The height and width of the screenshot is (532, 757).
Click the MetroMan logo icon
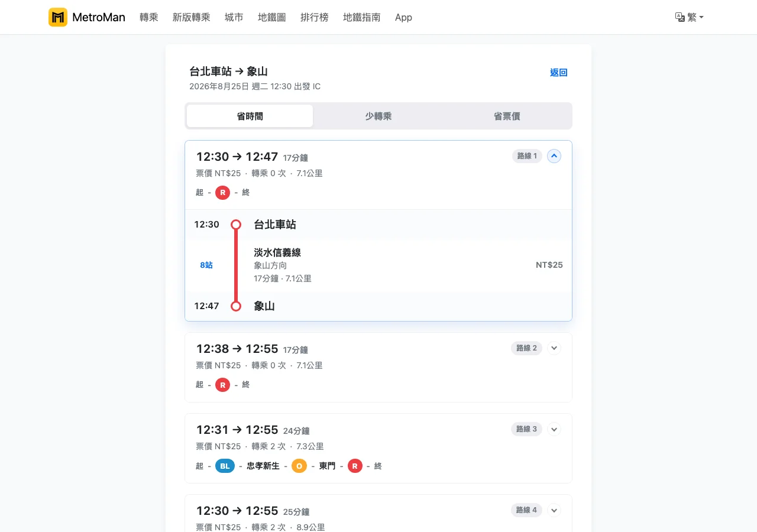pyautogui.click(x=58, y=17)
